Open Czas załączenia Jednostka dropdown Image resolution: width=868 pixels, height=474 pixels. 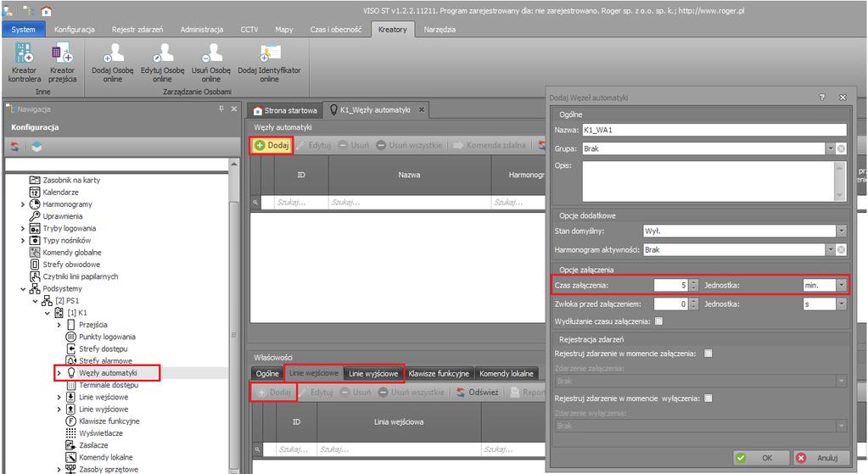842,285
